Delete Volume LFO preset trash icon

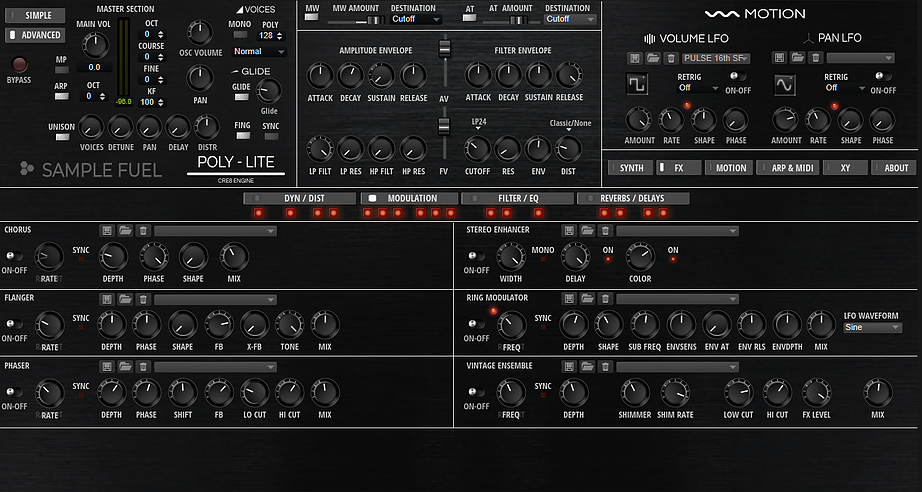(x=671, y=58)
